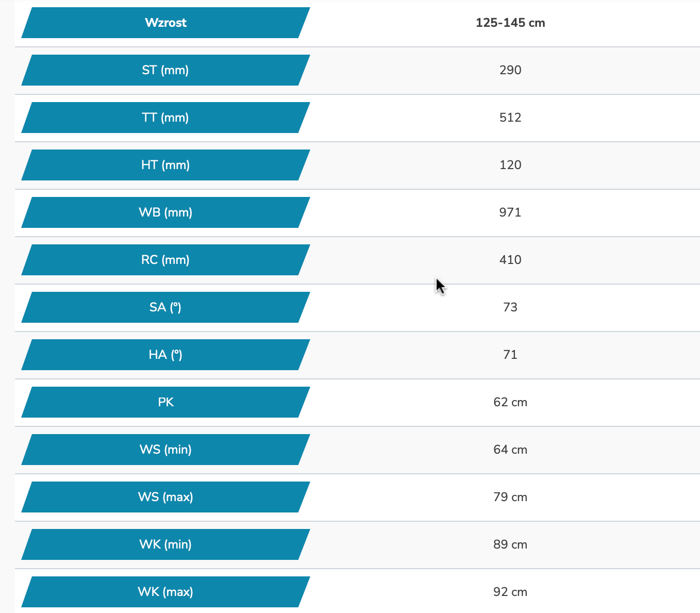The image size is (700, 613).
Task: Select the HT (mm) label banner
Action: (165, 165)
